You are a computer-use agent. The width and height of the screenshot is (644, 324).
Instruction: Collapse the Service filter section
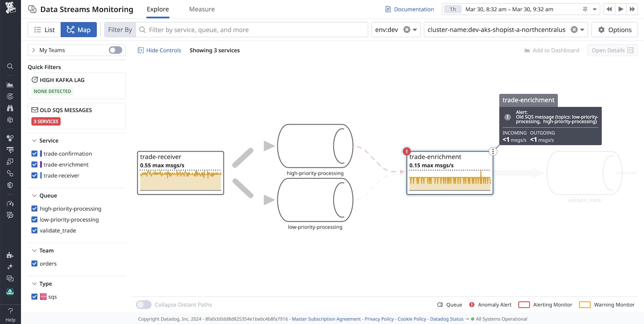[35, 141]
